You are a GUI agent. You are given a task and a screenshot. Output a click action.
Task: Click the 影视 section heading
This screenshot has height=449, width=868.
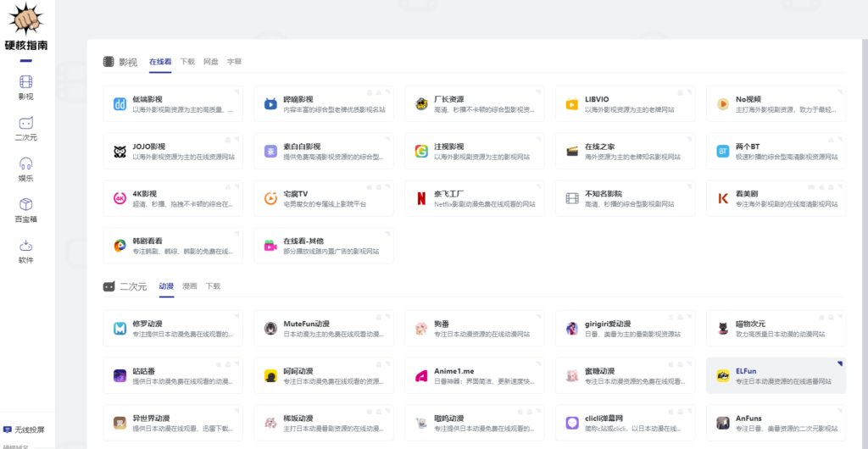(128, 62)
